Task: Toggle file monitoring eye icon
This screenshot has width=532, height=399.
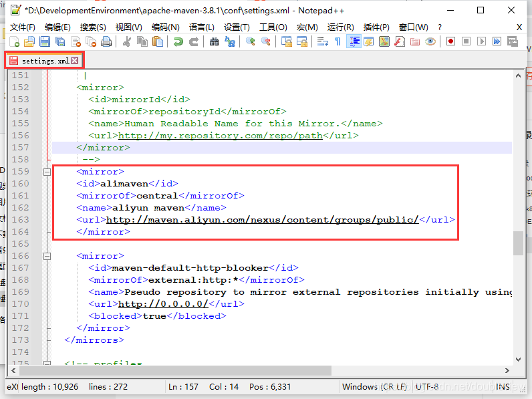Action: 430,41
